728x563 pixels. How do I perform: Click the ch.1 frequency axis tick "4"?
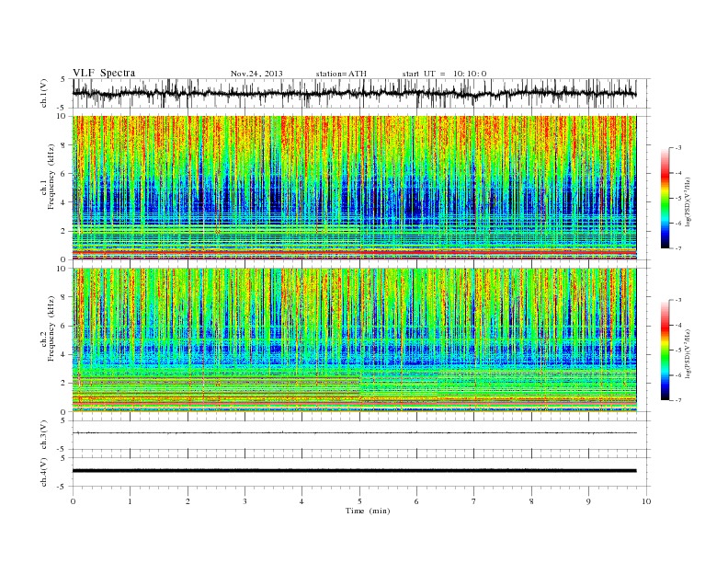pyautogui.click(x=64, y=202)
